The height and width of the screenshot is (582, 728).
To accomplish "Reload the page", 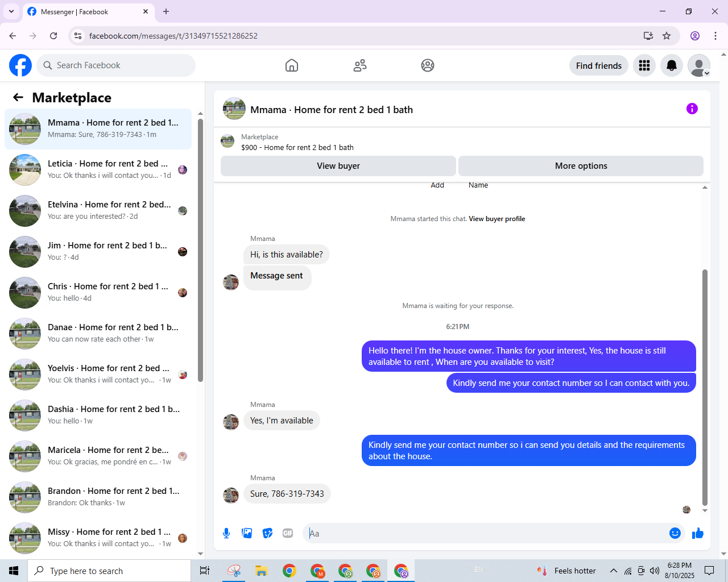I will [x=53, y=36].
